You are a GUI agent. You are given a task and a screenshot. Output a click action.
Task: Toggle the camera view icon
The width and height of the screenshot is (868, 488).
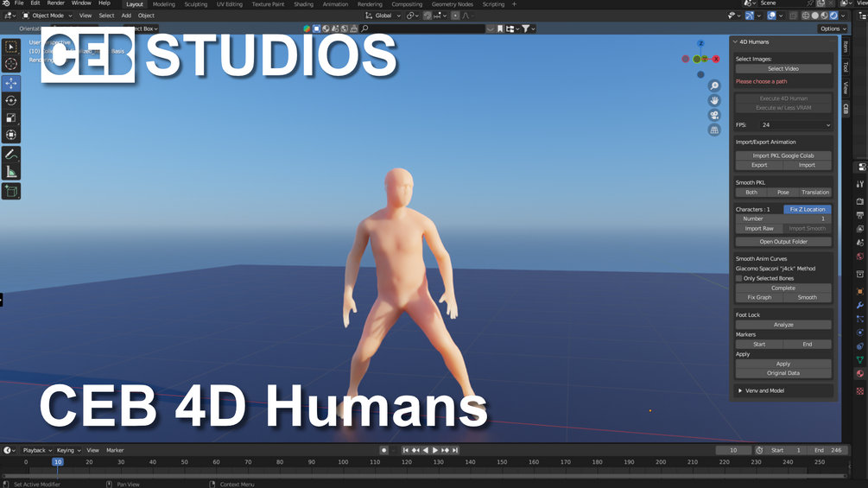pyautogui.click(x=714, y=115)
